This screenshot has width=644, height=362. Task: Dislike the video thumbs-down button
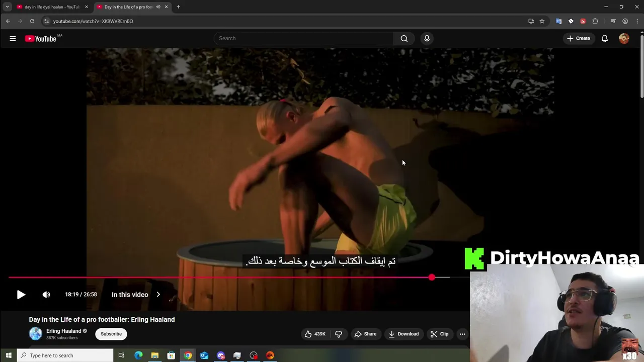(339, 334)
